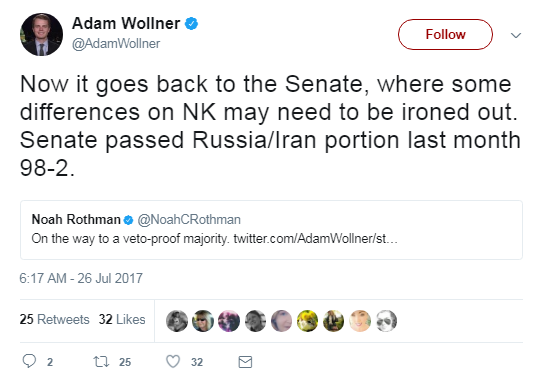Click the first liker avatar thumbnail
The image size is (544, 383).
pyautogui.click(x=177, y=321)
